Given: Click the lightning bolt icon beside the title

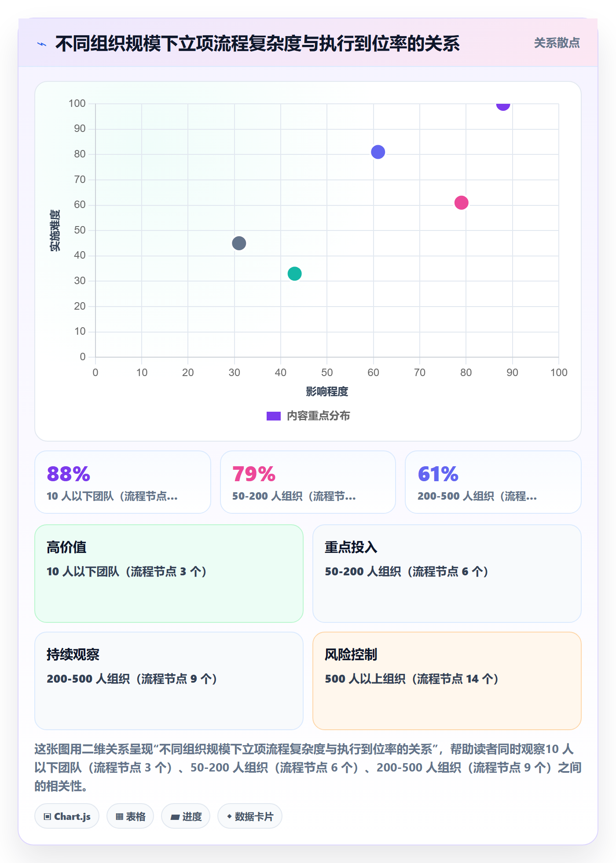Looking at the screenshot, I should (42, 44).
